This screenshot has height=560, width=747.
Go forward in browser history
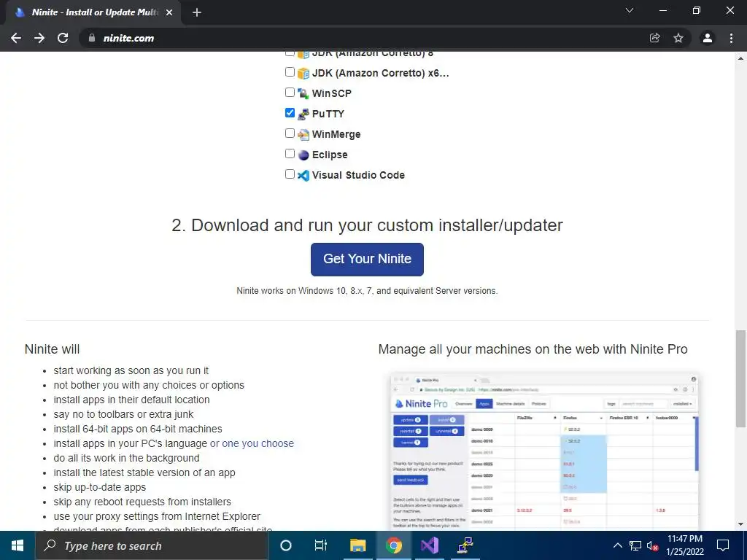(x=39, y=38)
